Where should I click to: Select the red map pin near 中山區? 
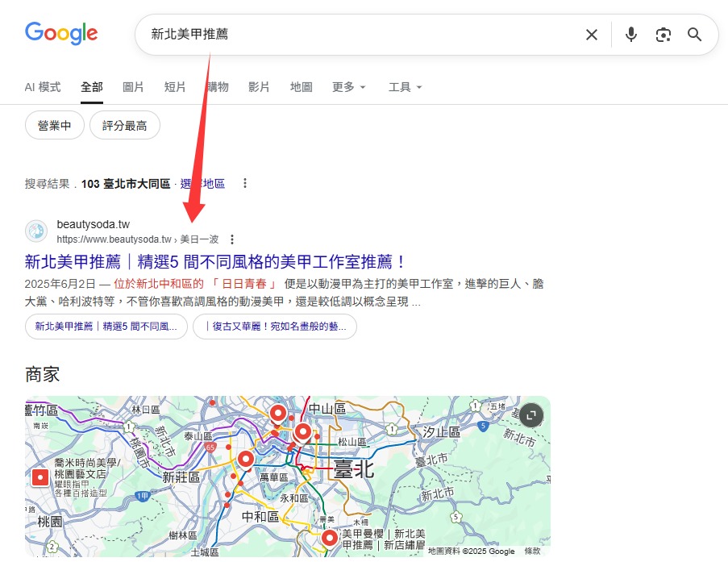coord(303,432)
